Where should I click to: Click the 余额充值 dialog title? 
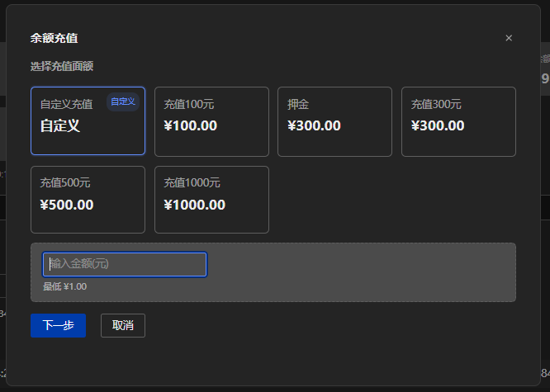(x=55, y=38)
